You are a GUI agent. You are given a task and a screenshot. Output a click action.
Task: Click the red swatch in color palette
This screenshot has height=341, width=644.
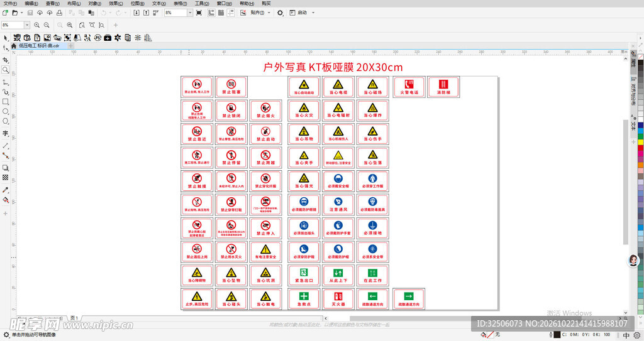(640, 148)
